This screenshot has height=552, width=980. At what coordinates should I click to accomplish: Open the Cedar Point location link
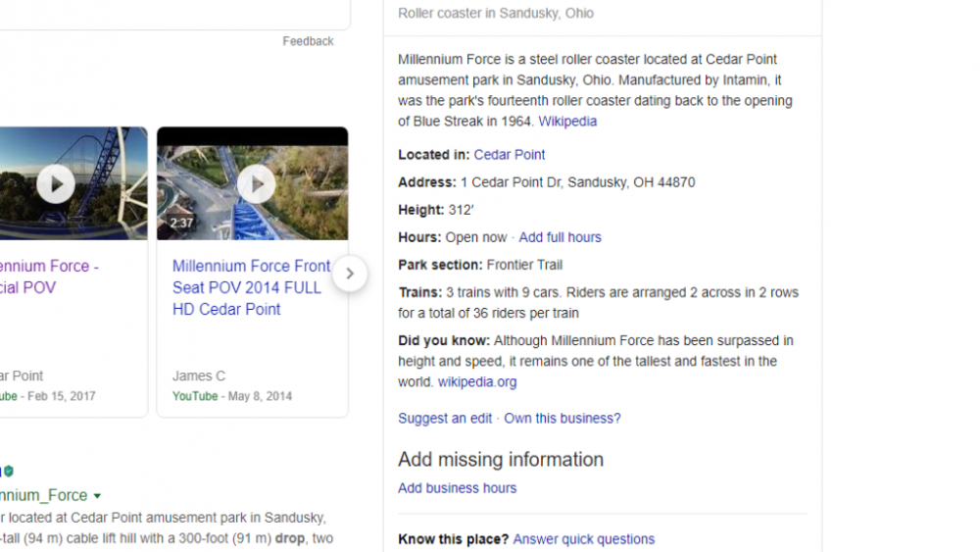(509, 155)
